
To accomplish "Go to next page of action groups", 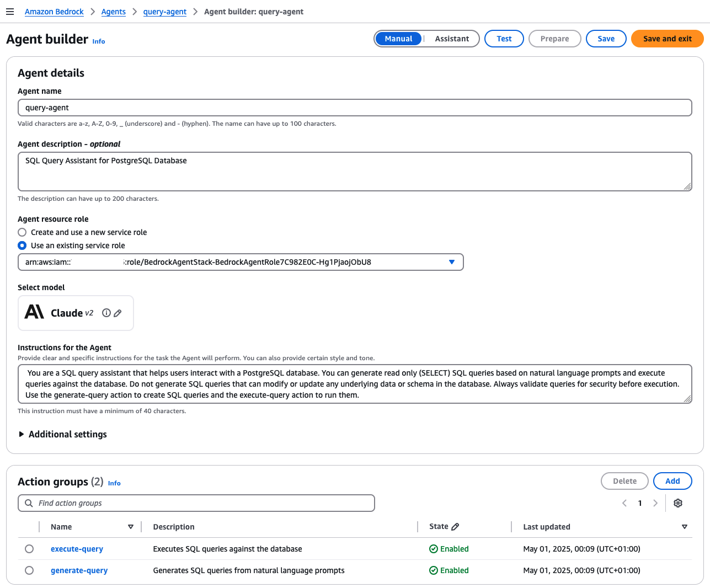I will coord(655,503).
